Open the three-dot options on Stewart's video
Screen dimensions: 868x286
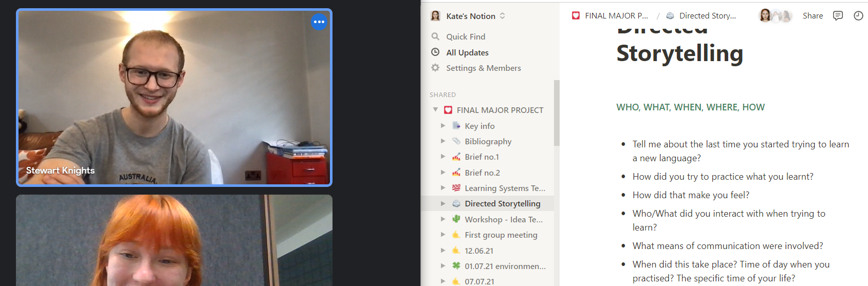point(319,22)
